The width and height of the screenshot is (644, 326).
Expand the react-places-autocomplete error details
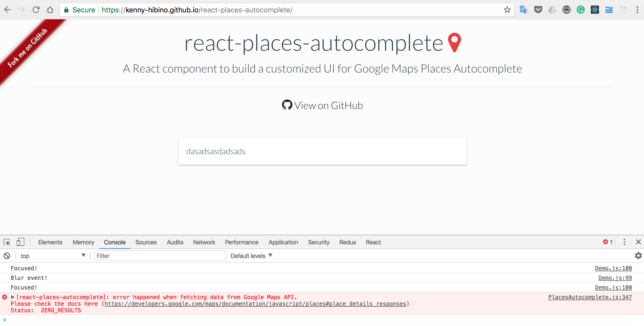point(12,297)
